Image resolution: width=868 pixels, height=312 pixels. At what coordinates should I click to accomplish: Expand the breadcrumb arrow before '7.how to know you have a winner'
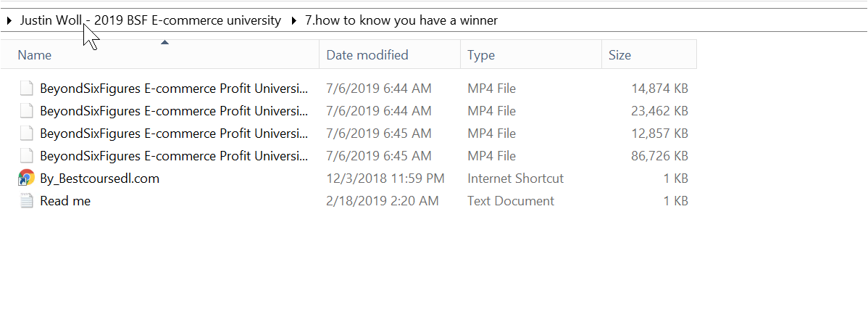tap(293, 21)
